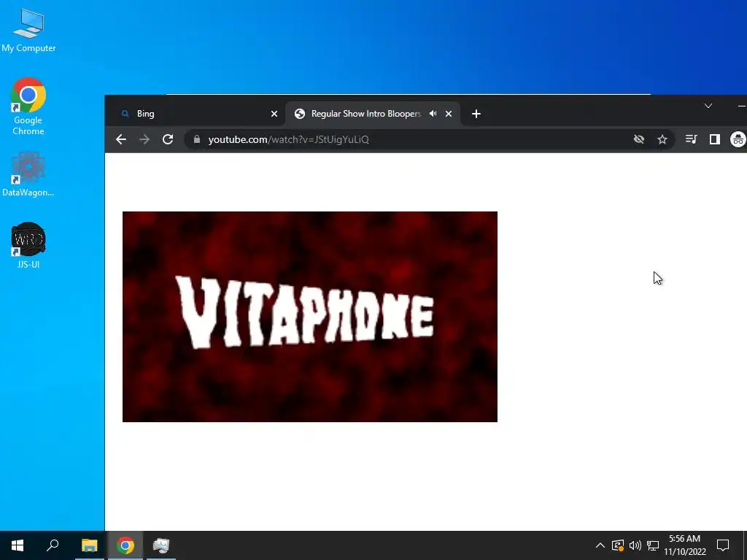The height and width of the screenshot is (560, 747).
Task: Open the JJS-UI desktop shortcut
Action: (28, 246)
